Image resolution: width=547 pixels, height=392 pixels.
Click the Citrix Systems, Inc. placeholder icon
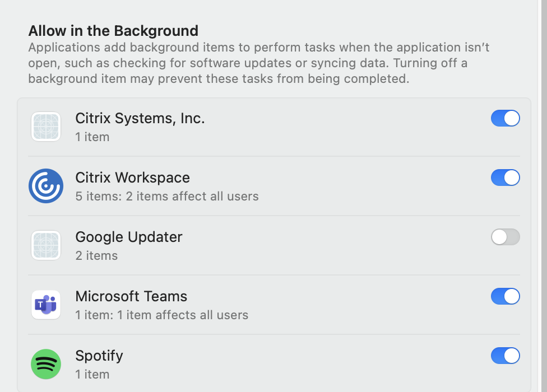click(x=46, y=127)
